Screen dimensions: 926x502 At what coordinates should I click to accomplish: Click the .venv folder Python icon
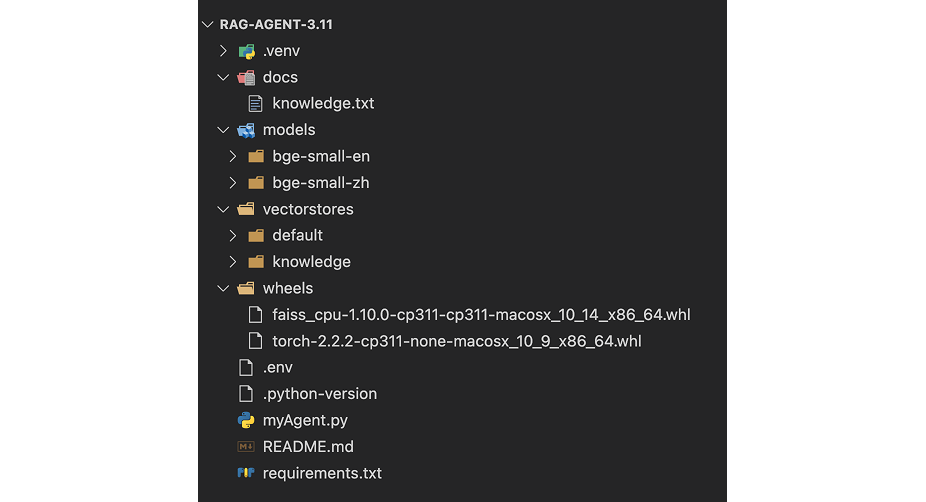[x=246, y=51]
